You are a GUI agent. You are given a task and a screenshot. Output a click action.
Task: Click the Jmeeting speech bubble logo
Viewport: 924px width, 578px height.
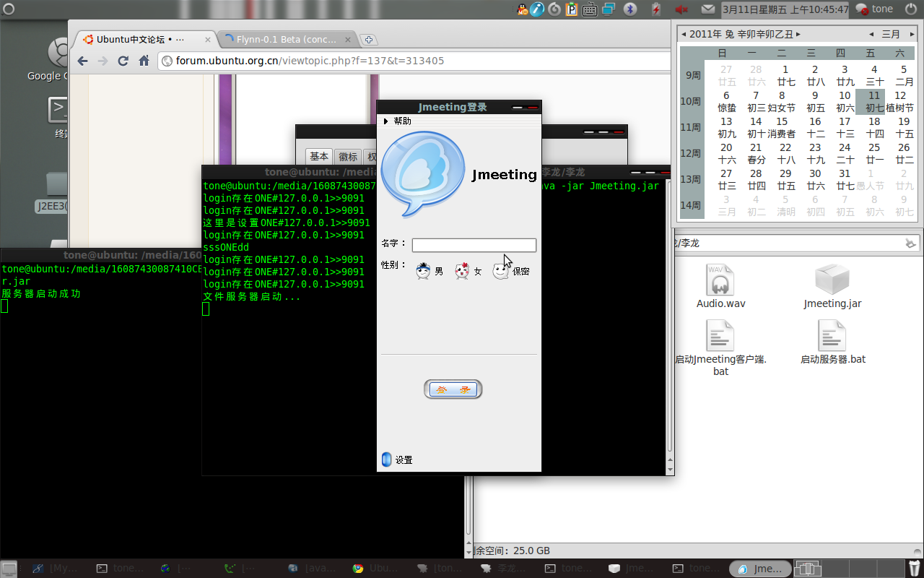pyautogui.click(x=422, y=173)
